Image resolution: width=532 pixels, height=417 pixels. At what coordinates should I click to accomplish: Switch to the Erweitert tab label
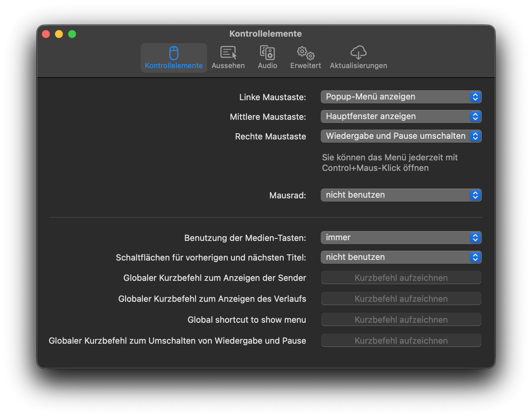coord(305,65)
